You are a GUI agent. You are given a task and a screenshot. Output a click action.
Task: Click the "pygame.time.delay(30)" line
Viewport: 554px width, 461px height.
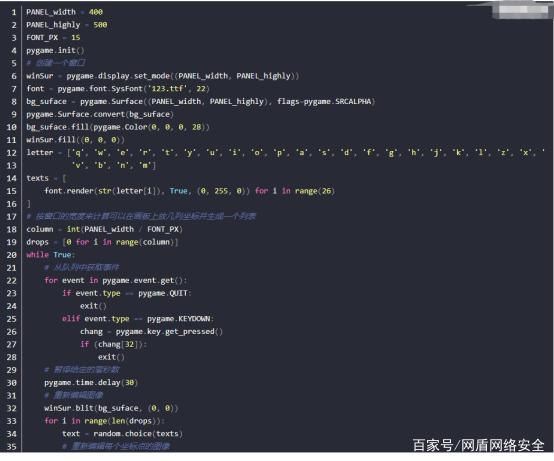(x=91, y=383)
